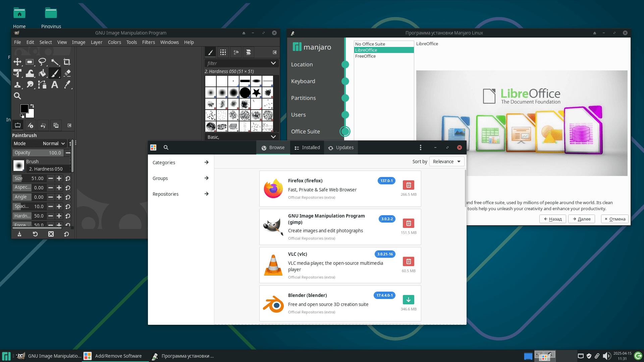
Task: Expand Categories in software sidebar
Action: [x=181, y=163]
